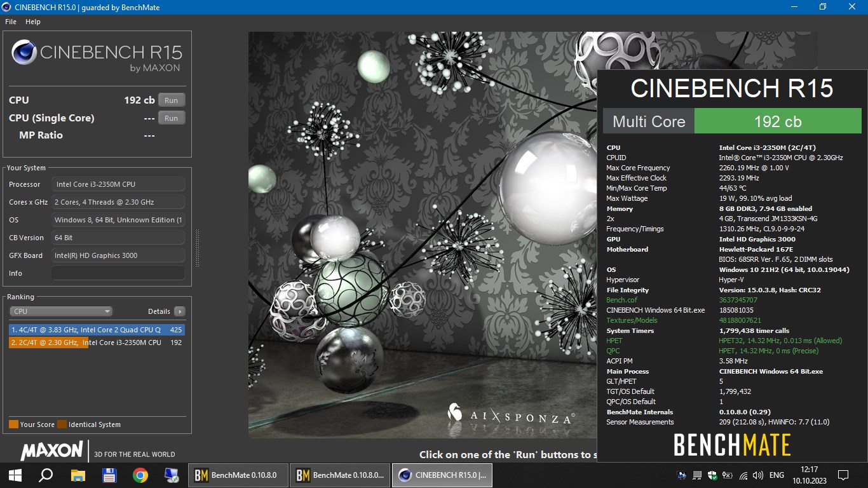Open the File menu

11,22
